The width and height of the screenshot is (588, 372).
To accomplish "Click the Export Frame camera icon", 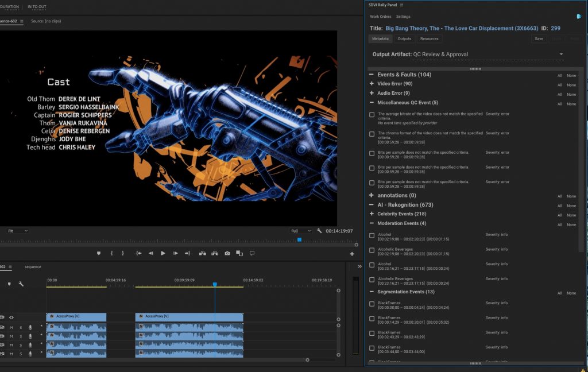I will coord(227,253).
